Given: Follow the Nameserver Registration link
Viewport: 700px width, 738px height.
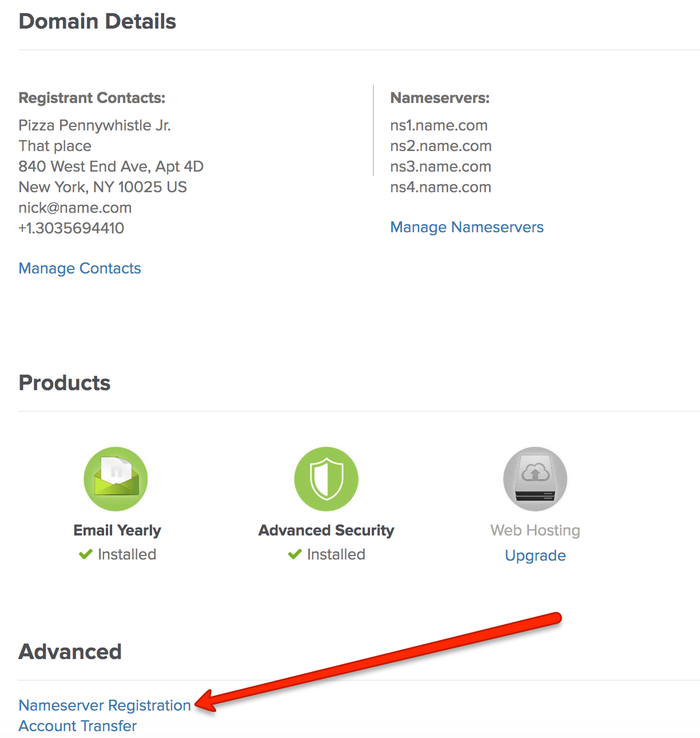Looking at the screenshot, I should tap(105, 705).
